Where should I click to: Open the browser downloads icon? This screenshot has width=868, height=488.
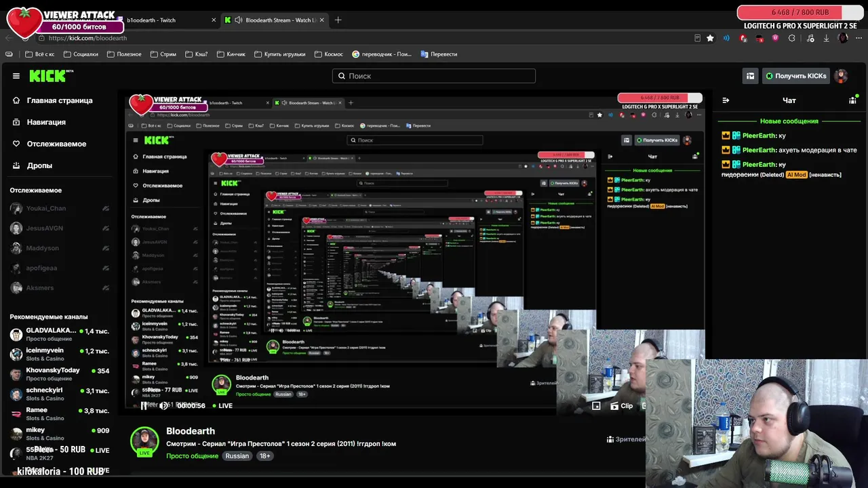pos(826,38)
